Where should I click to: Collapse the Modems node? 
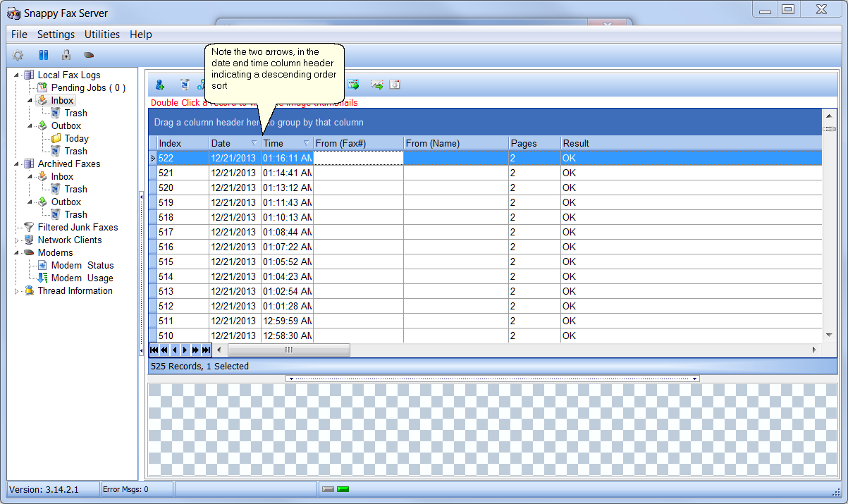(16, 253)
